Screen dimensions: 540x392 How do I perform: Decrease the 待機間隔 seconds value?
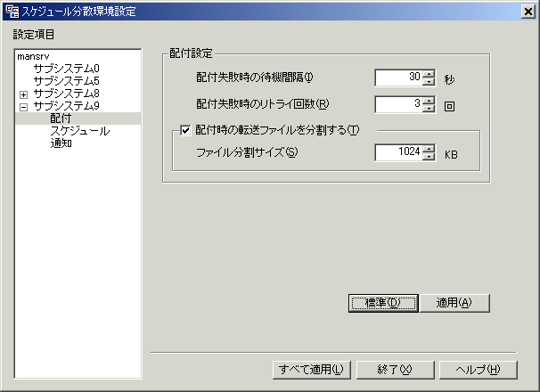[429, 81]
